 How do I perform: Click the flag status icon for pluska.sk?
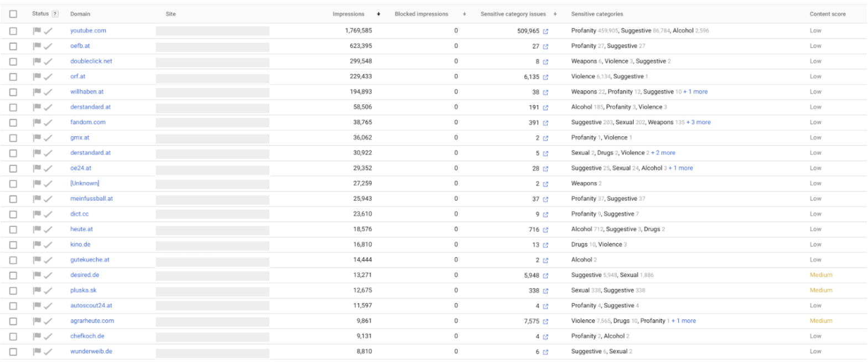point(37,291)
